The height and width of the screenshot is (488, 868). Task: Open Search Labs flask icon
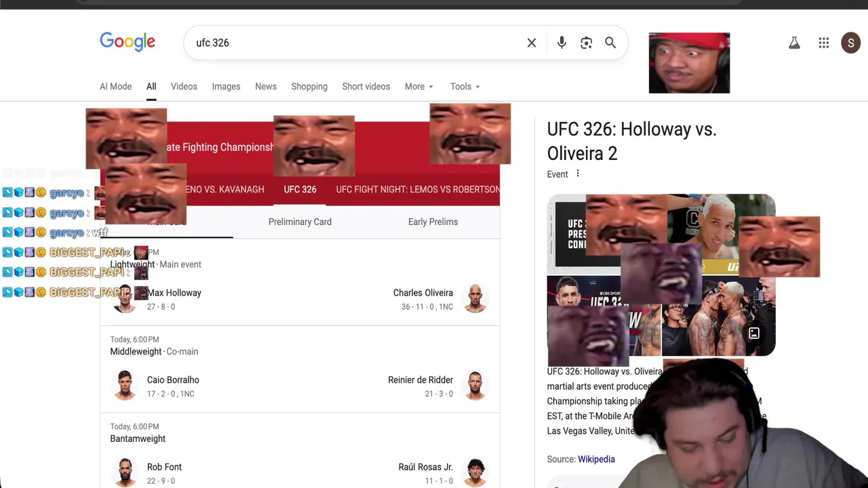[794, 43]
